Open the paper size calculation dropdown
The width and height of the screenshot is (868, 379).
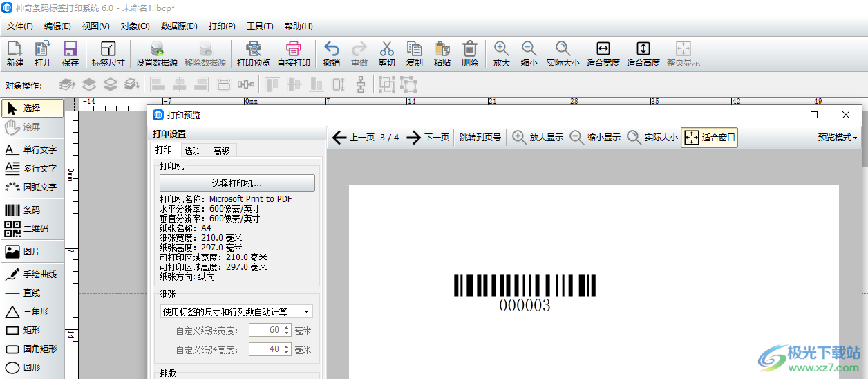pos(236,312)
